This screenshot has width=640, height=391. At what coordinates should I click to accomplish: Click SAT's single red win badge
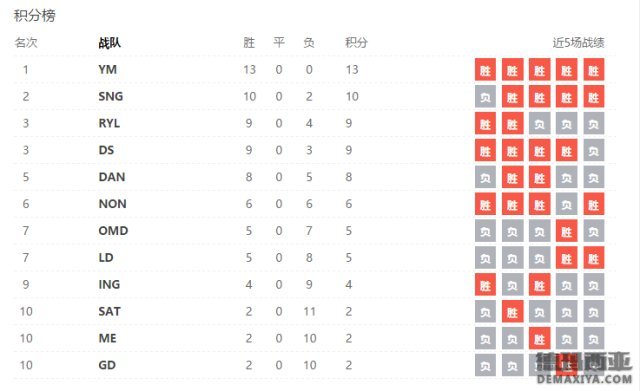(512, 312)
